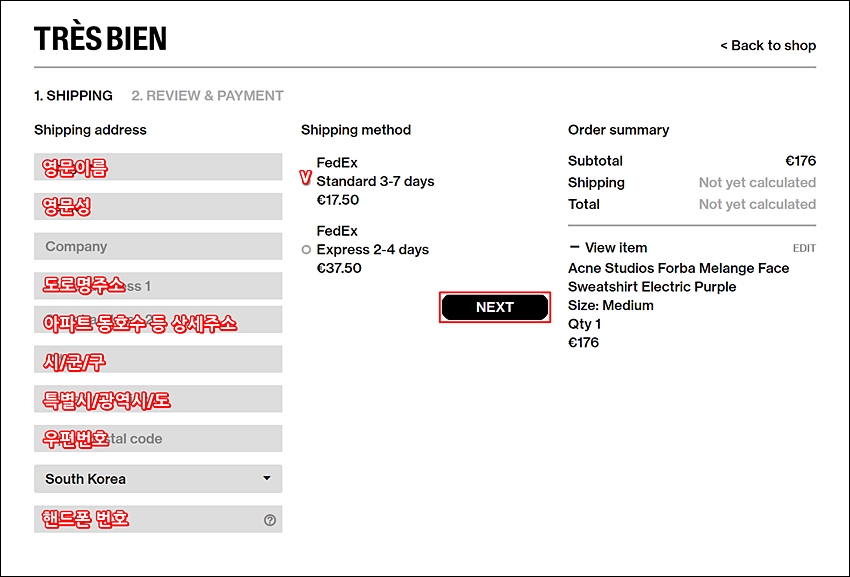The height and width of the screenshot is (577, 850).
Task: Click the phone number input field
Action: click(158, 519)
